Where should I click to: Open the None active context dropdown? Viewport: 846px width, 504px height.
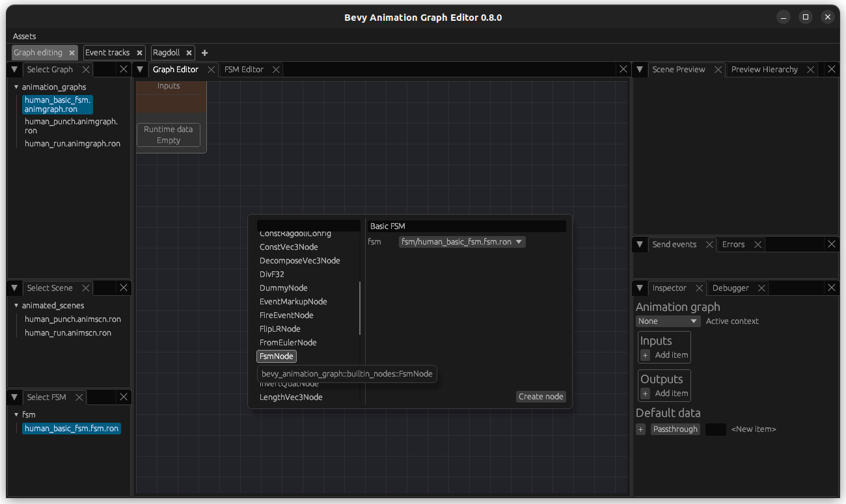pyautogui.click(x=668, y=321)
